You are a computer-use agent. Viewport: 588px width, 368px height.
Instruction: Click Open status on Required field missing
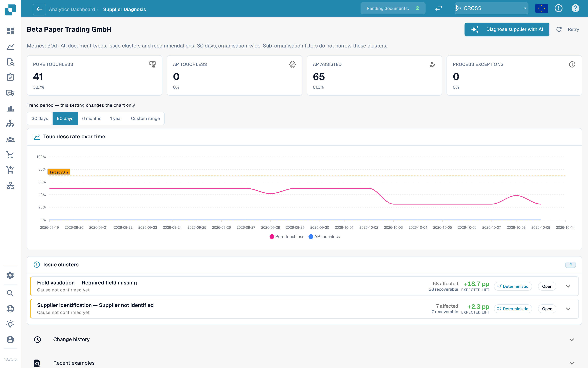point(547,286)
